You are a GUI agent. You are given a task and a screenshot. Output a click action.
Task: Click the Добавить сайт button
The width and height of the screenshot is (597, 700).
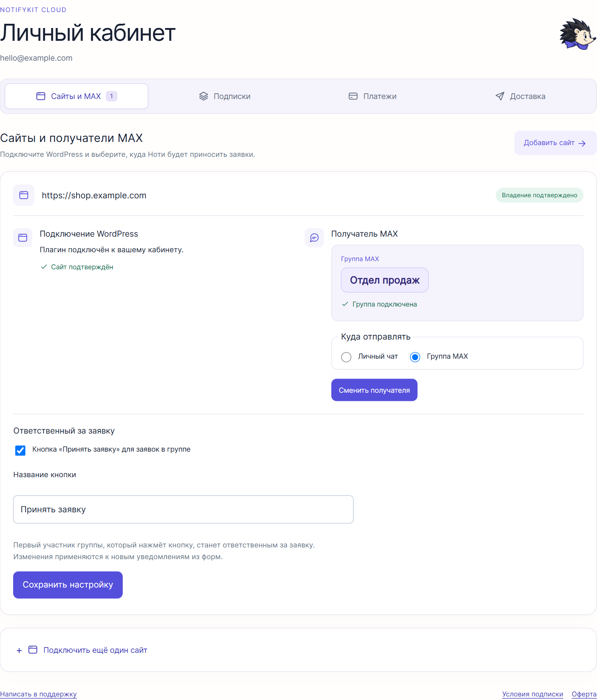pos(555,143)
